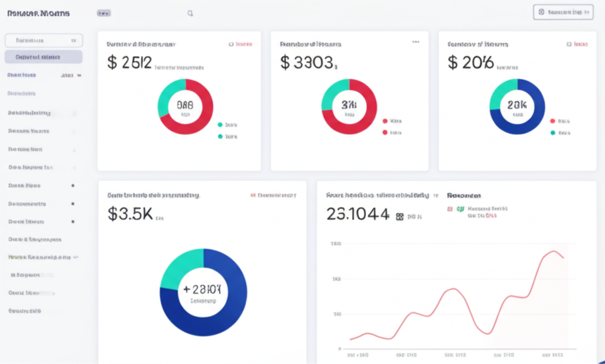
Task: Select the highlighted Current Client sidebar entry
Action: 43,57
